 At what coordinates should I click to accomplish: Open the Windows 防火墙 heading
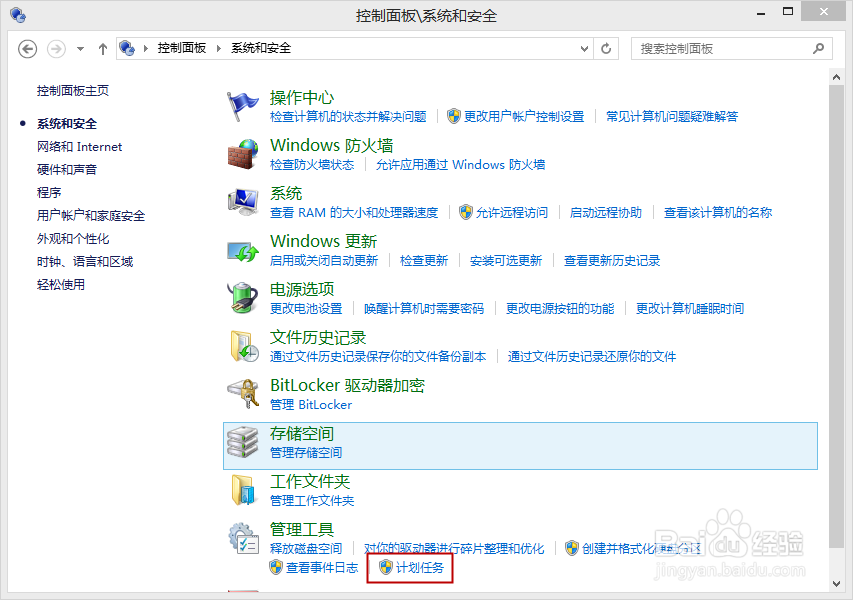(331, 145)
